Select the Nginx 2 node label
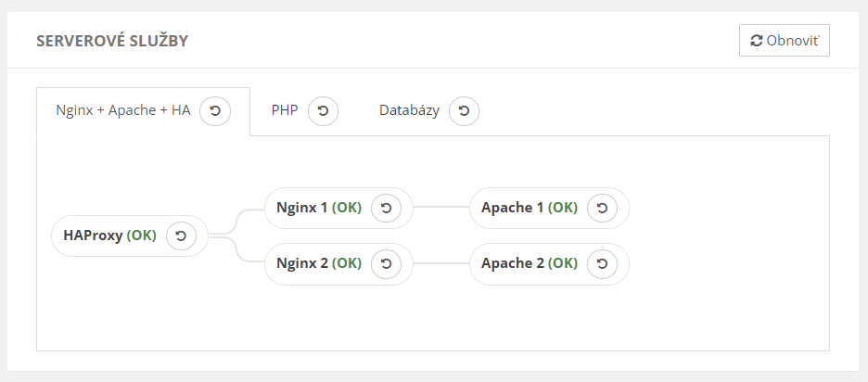This screenshot has width=868, height=382. (x=302, y=263)
